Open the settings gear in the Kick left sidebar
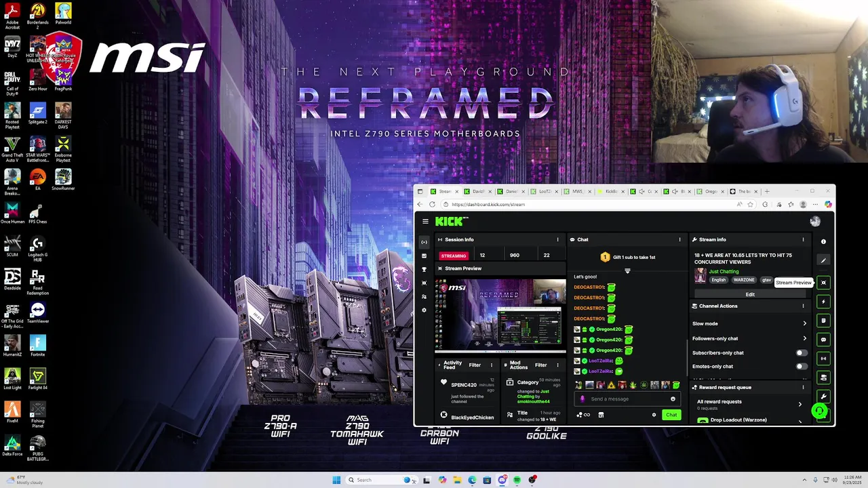868x488 pixels. tap(425, 310)
